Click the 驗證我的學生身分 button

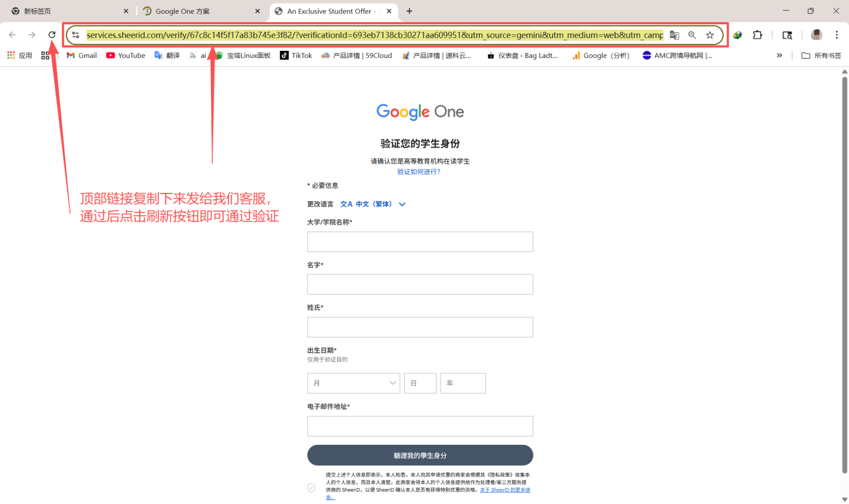click(420, 455)
